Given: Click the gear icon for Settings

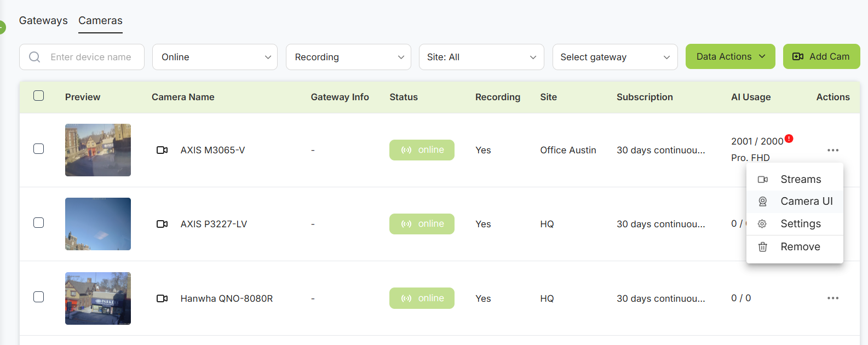Looking at the screenshot, I should pyautogui.click(x=762, y=224).
